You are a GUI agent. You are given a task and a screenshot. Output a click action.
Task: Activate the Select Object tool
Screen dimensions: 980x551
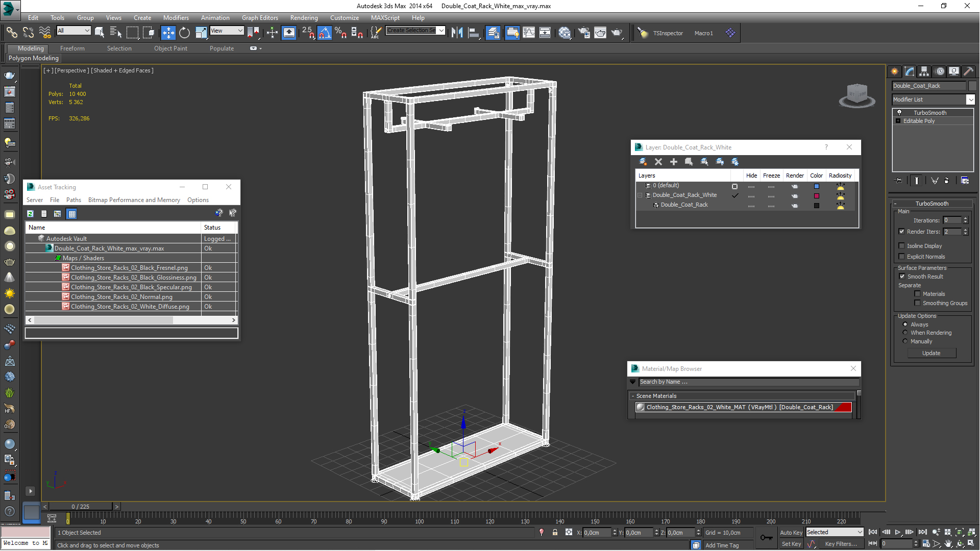click(x=100, y=33)
